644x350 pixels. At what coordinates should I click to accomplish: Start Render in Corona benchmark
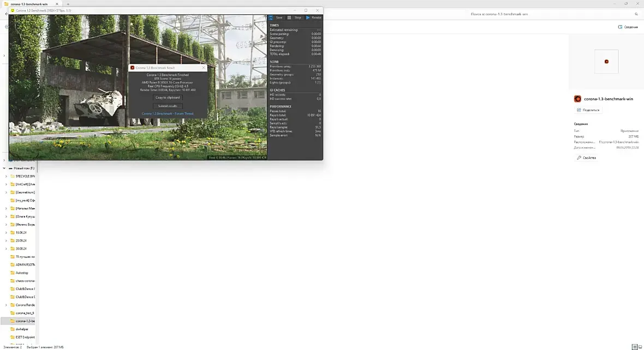(x=313, y=17)
